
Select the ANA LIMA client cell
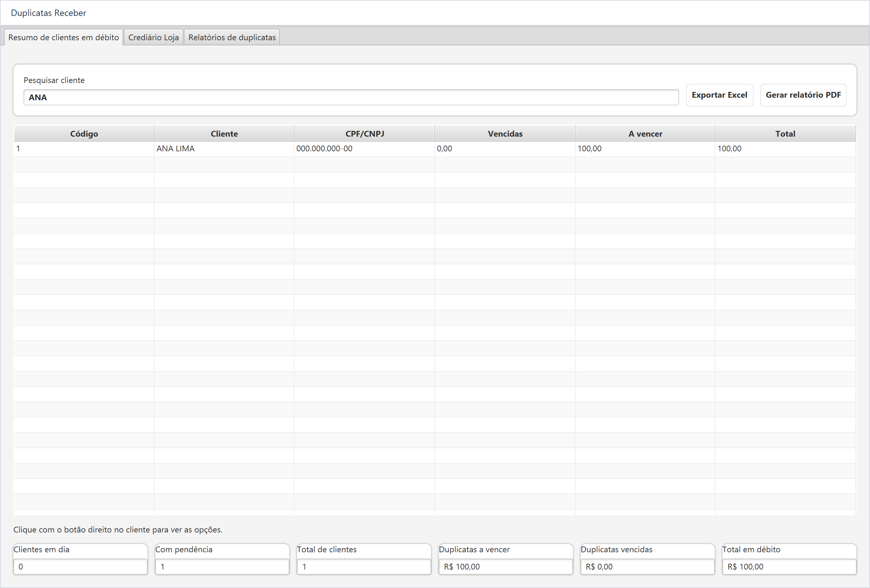[x=224, y=149]
